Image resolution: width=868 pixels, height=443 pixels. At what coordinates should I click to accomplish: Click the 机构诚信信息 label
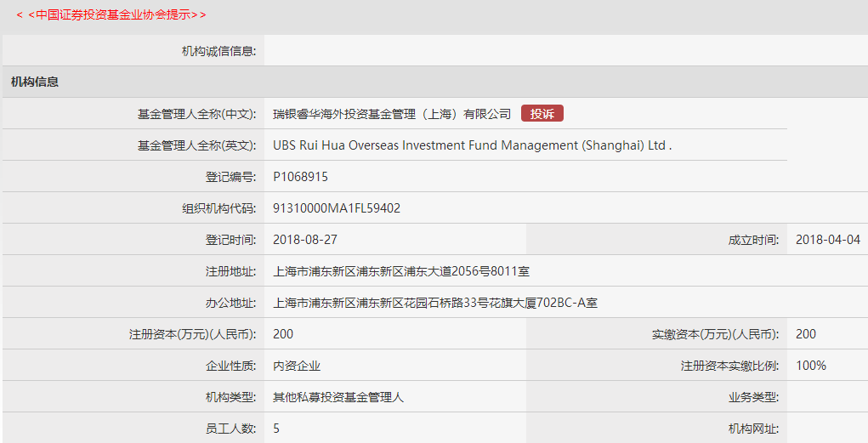point(218,51)
